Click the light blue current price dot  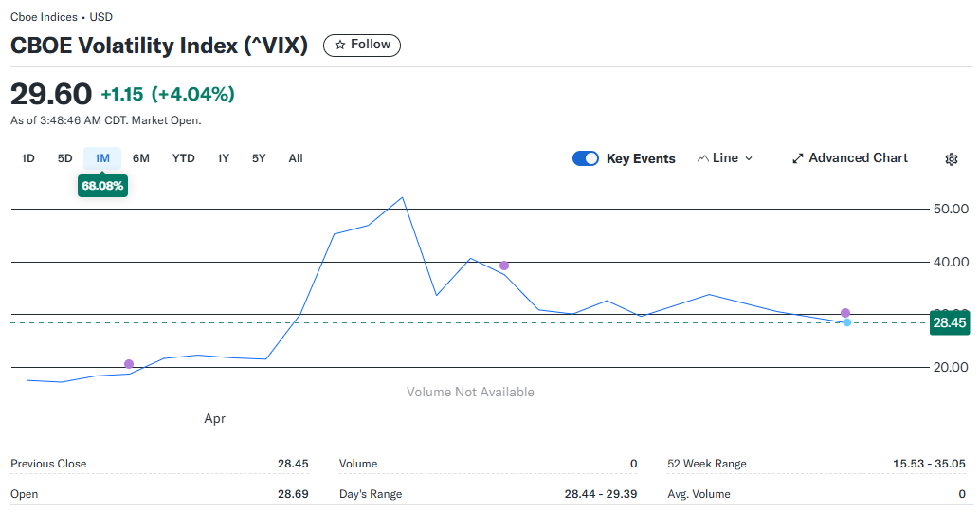[x=847, y=322]
